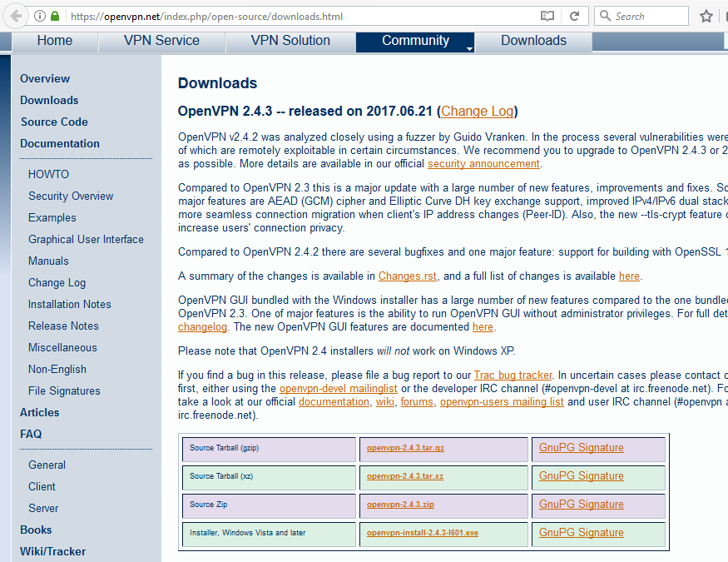Open the 'here' link for full changes list
This screenshot has width=728, height=562.
(x=629, y=276)
